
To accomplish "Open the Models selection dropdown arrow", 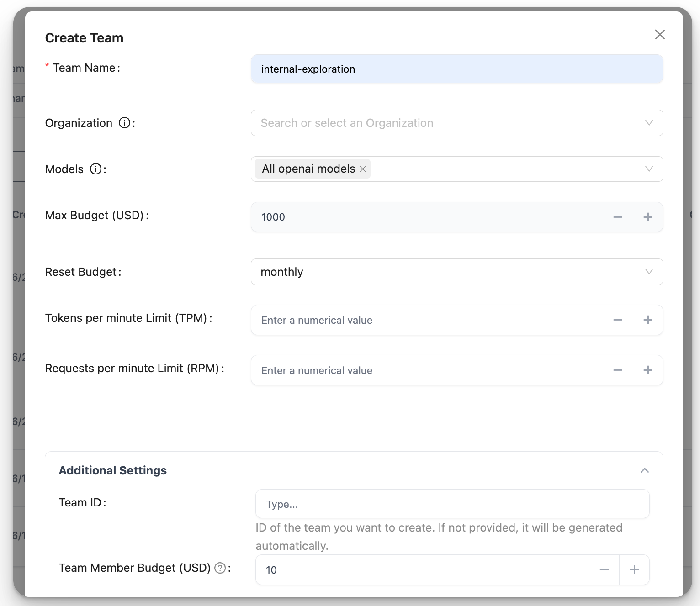I will tap(648, 169).
